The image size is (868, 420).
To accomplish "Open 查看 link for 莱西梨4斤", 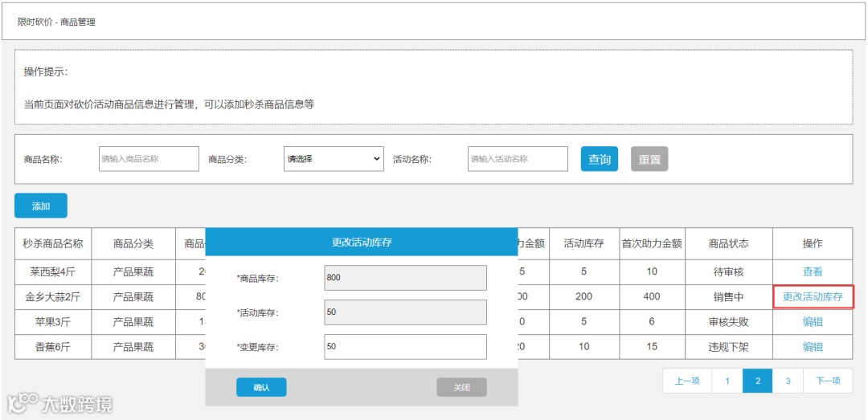I will click(x=813, y=271).
